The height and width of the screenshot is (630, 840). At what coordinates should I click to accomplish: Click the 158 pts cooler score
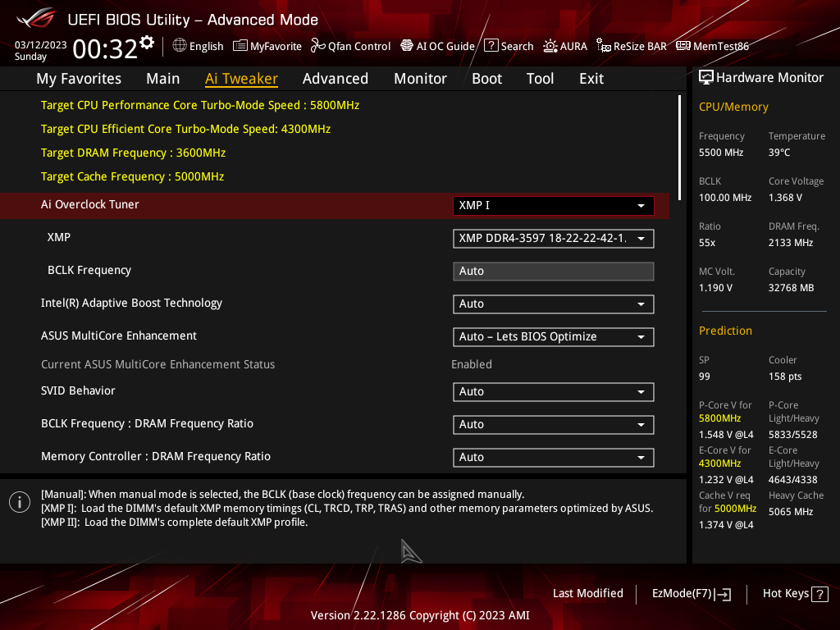[785, 377]
